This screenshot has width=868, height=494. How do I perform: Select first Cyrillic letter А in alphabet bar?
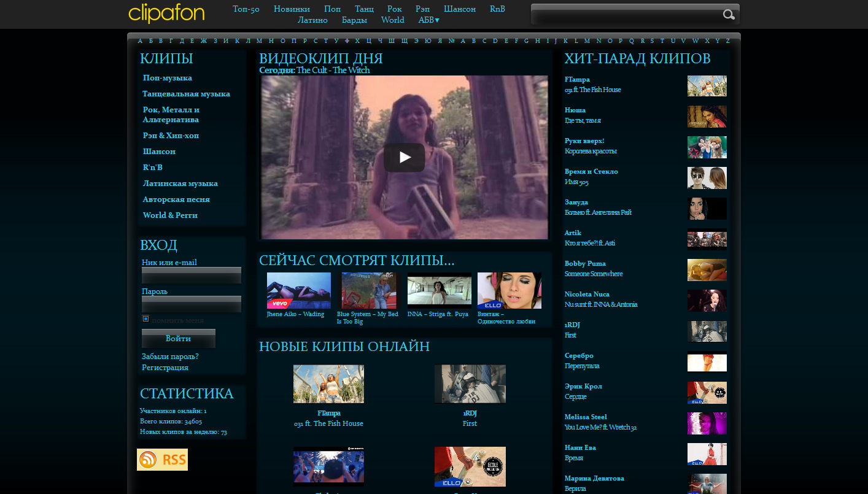click(140, 41)
